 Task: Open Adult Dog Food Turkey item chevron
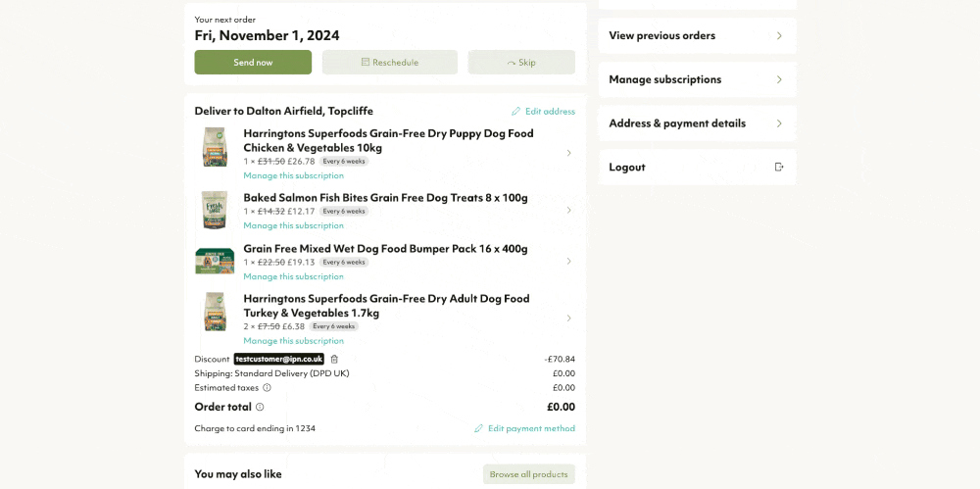point(568,318)
